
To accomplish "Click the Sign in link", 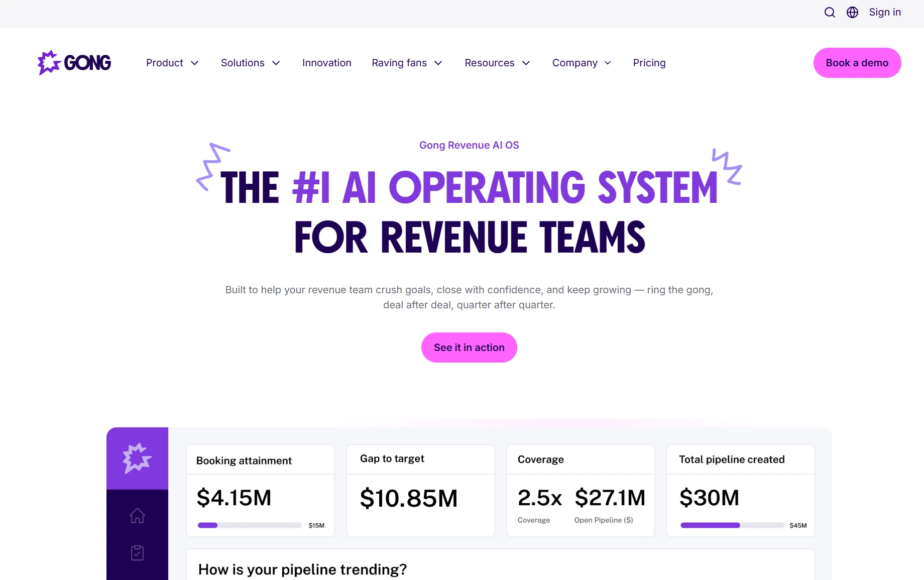I will (885, 12).
